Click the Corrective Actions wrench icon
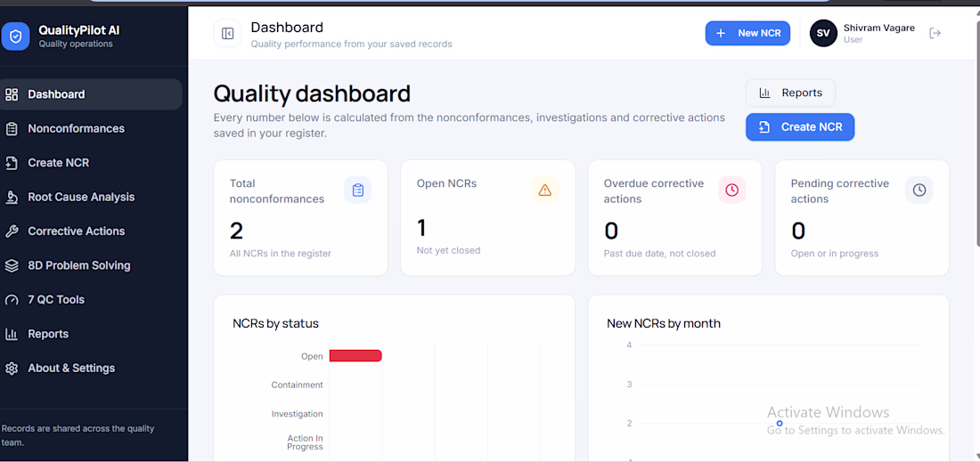The height and width of the screenshot is (462, 980). (12, 231)
